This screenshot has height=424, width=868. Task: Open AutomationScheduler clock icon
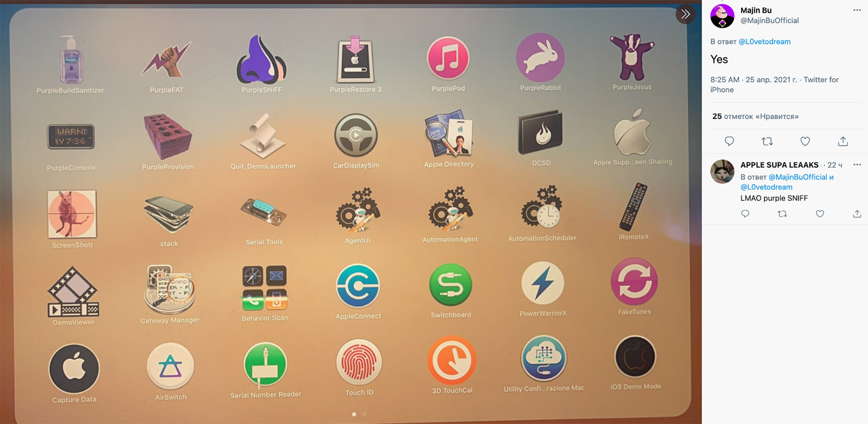(x=541, y=208)
